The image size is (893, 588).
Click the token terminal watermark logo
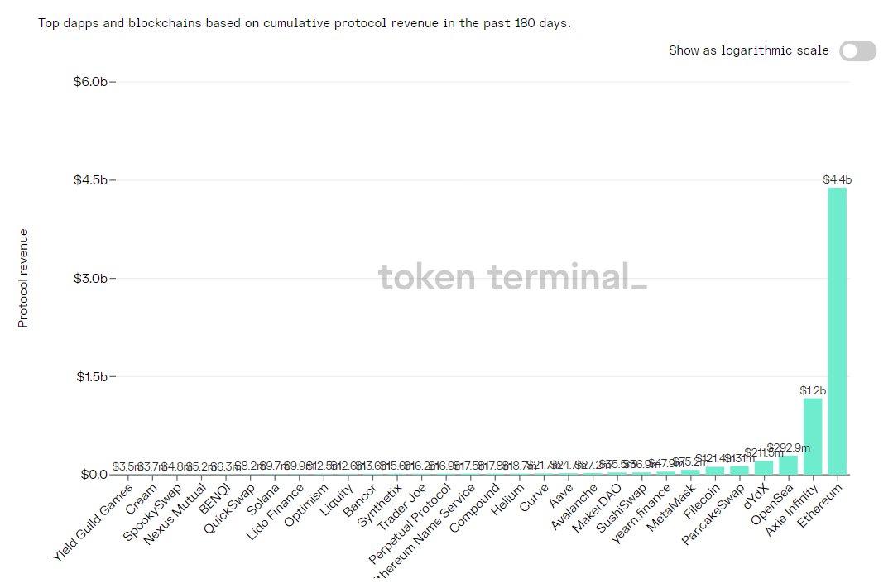(512, 278)
